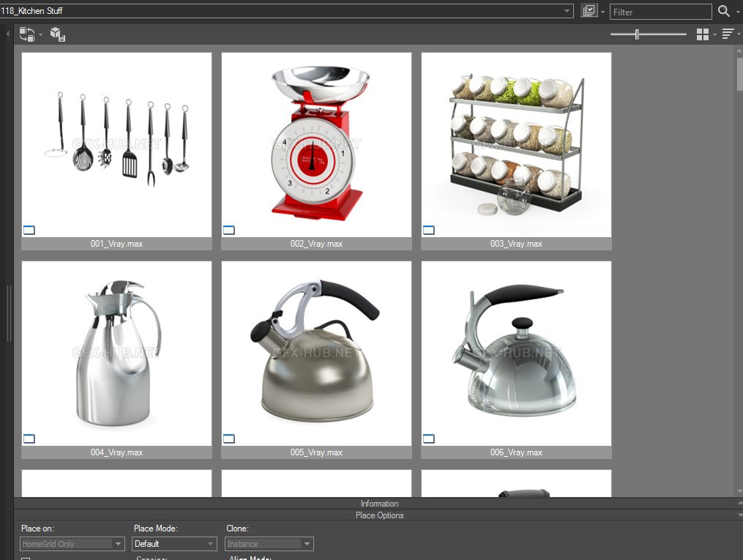Image resolution: width=743 pixels, height=560 pixels.
Task: Open the Clone Instance dropdown
Action: pos(269,544)
